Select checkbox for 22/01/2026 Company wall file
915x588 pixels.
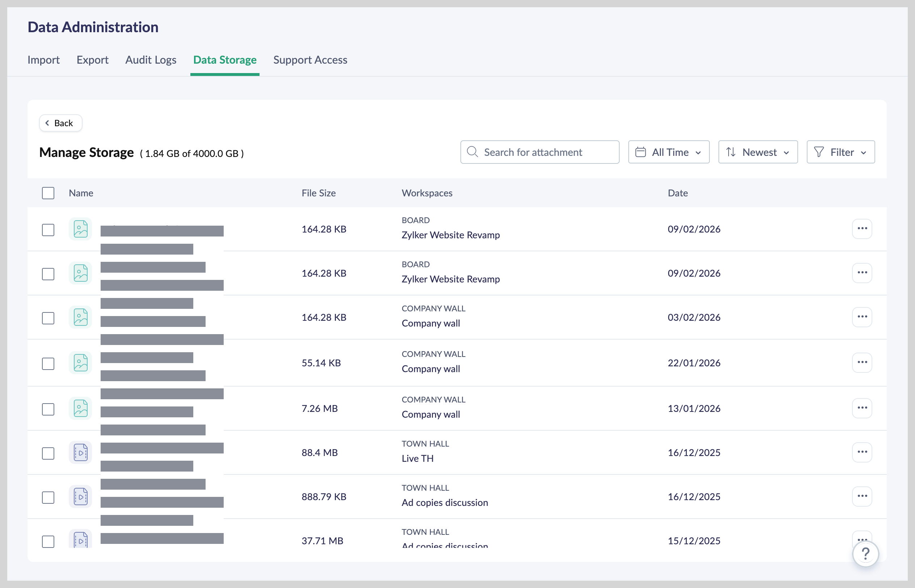tap(48, 363)
